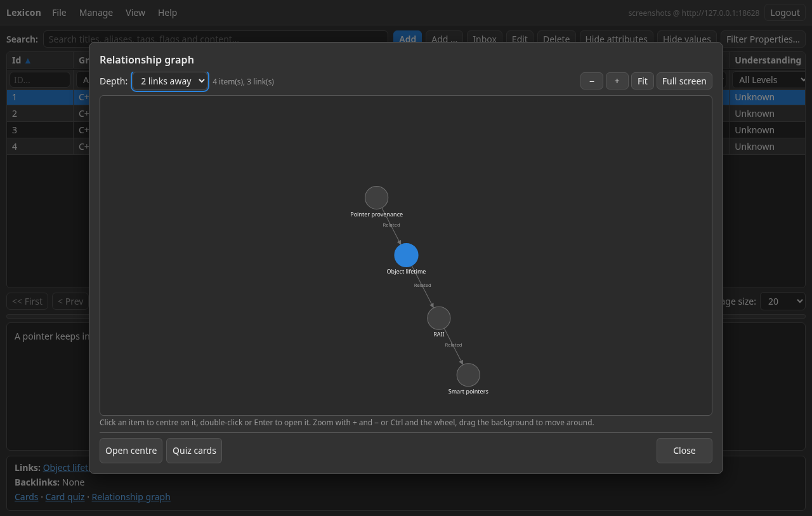Click the Related label below Pointer provenance
Viewport: 812px width, 516px height.
point(391,225)
